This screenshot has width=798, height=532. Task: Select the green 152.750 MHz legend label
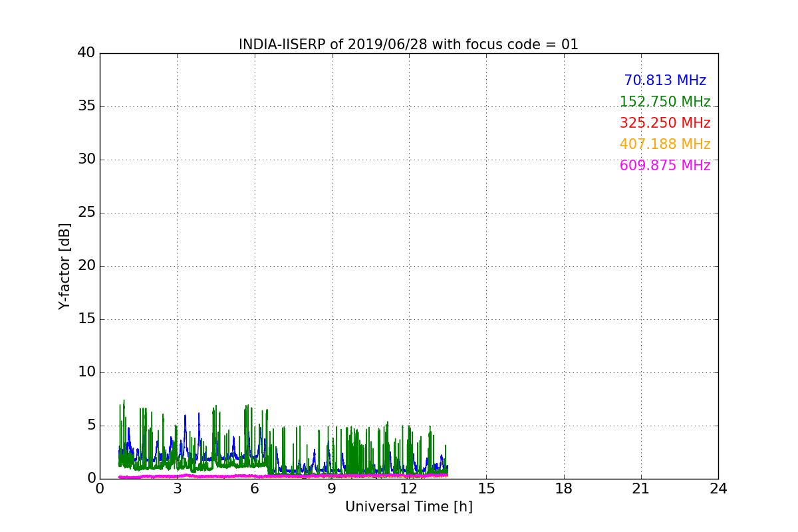pos(665,102)
